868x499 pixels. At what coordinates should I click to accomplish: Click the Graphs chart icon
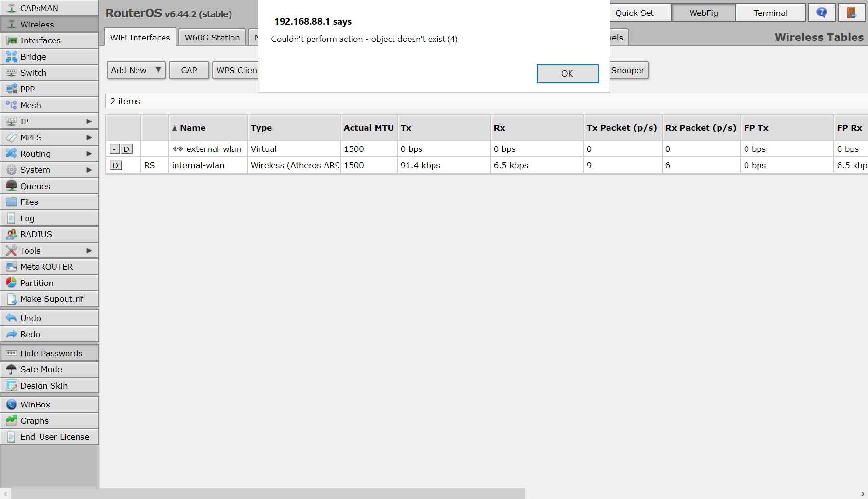point(12,420)
